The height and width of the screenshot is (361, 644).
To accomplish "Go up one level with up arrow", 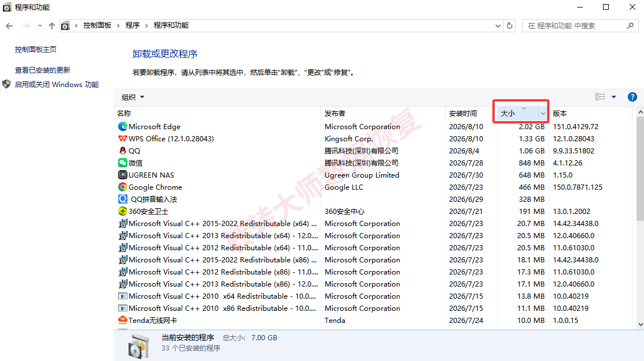I will click(52, 26).
